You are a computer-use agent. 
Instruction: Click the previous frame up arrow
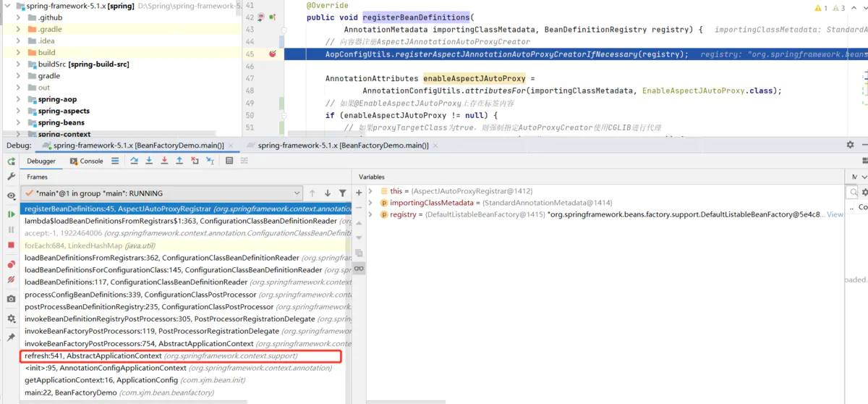point(312,193)
